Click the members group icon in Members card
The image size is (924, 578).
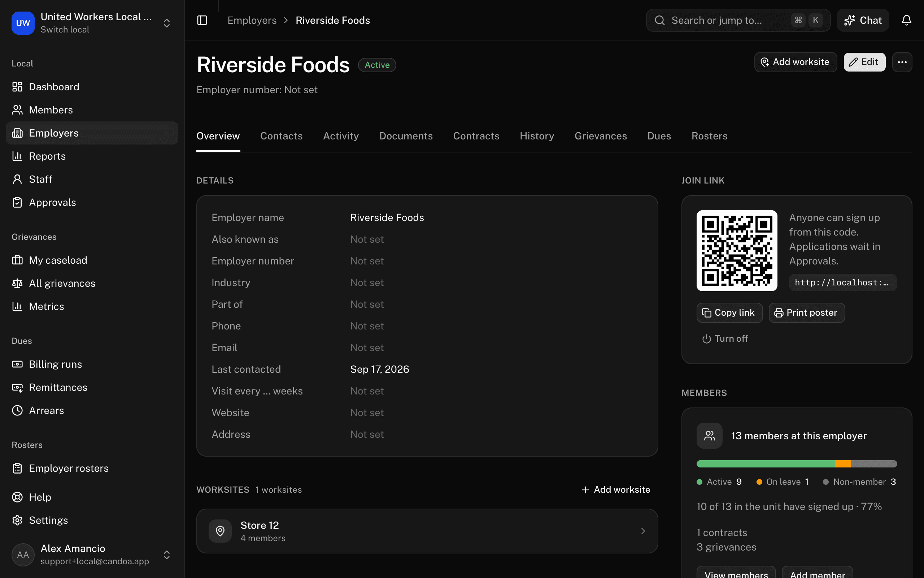pos(709,435)
